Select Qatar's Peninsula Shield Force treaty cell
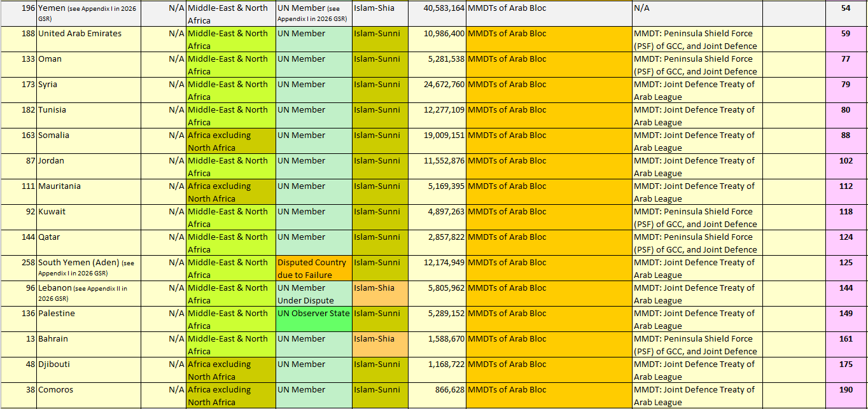This screenshot has height=409, width=868. (x=697, y=243)
